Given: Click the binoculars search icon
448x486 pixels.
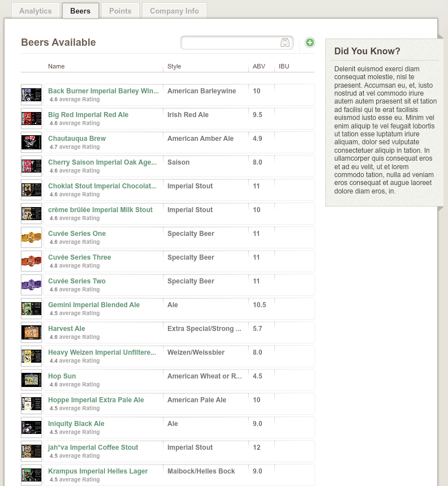Looking at the screenshot, I should (285, 42).
